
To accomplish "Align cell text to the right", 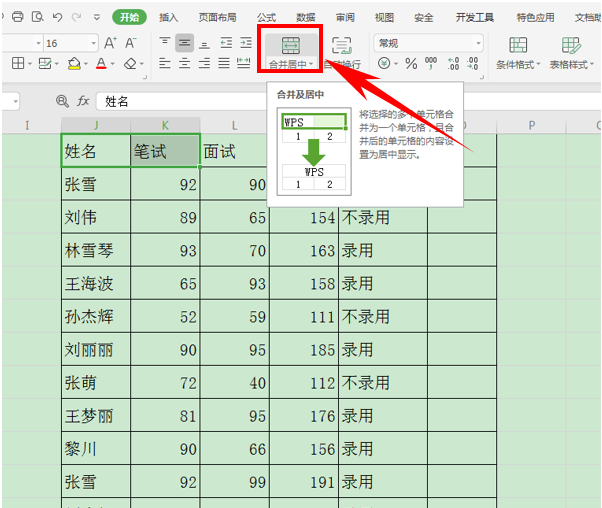I will pos(205,63).
